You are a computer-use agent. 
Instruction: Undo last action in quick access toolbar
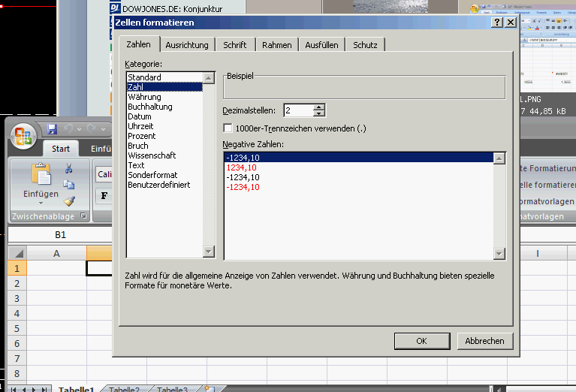pos(68,128)
